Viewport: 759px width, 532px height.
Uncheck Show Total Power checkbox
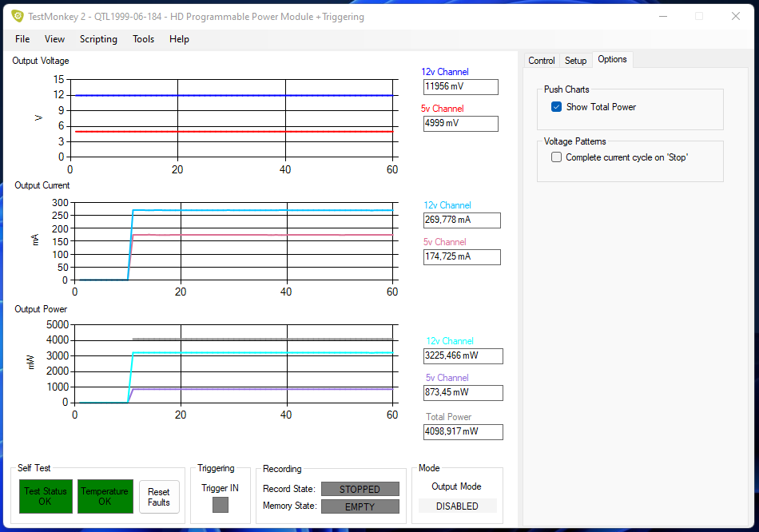tap(557, 107)
